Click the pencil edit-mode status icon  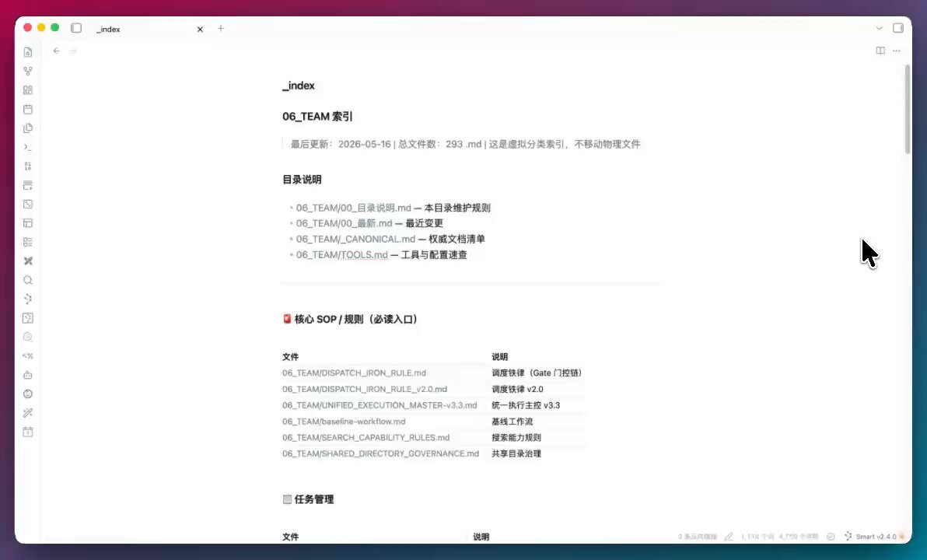(x=729, y=537)
